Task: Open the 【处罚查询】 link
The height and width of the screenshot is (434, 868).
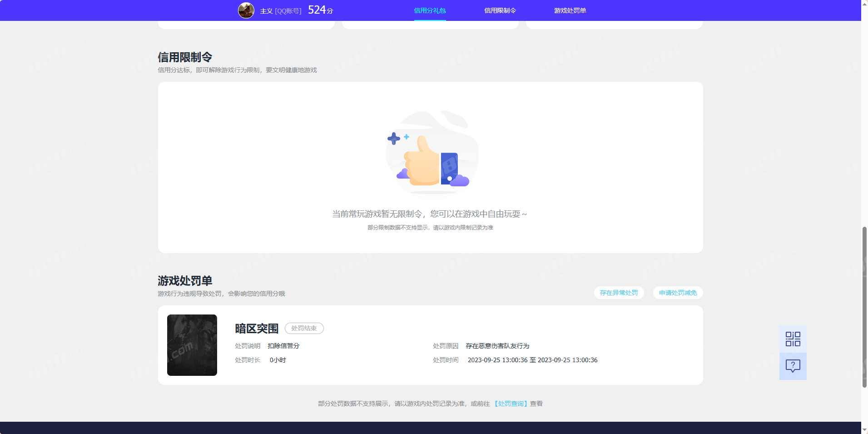Action: [x=511, y=404]
